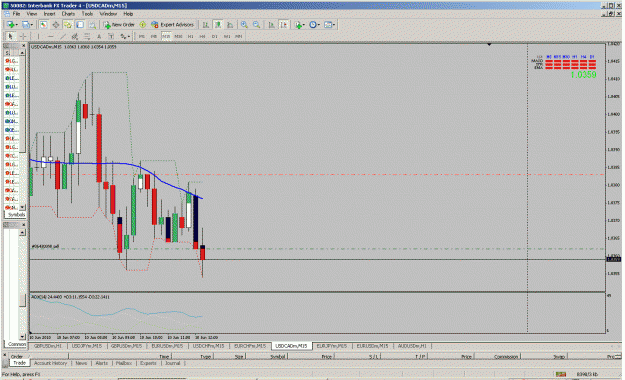Image resolution: width=625 pixels, height=380 pixels.
Task: Open the Tools menu
Action: pos(87,14)
